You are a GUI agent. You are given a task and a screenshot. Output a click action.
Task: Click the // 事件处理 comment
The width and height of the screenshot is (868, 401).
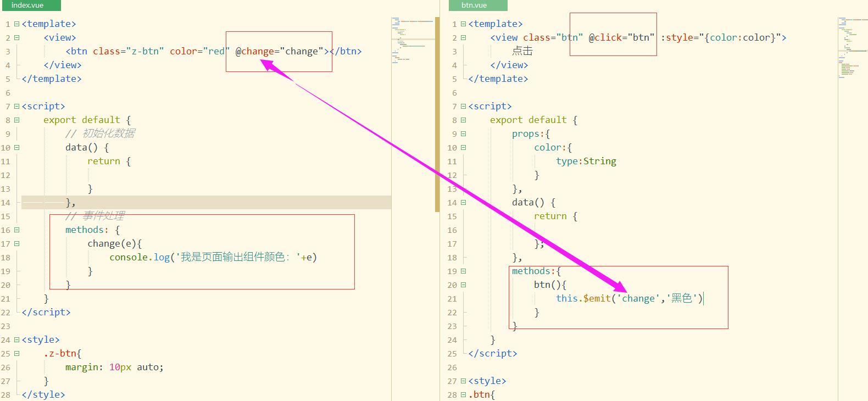94,216
